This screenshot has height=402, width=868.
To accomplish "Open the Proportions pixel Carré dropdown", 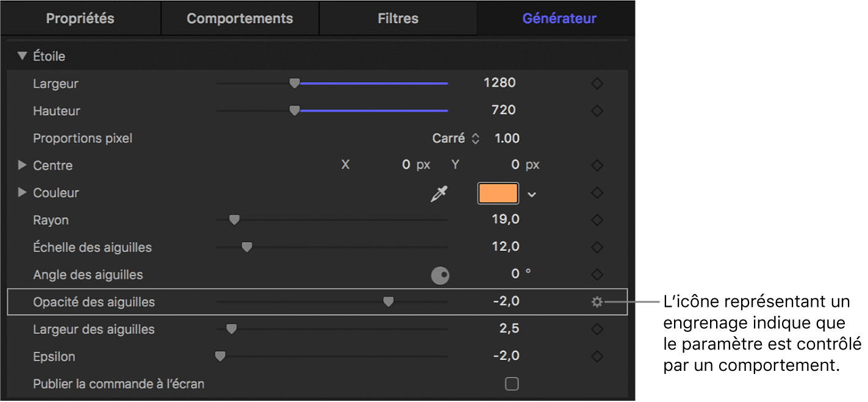I will tap(456, 138).
